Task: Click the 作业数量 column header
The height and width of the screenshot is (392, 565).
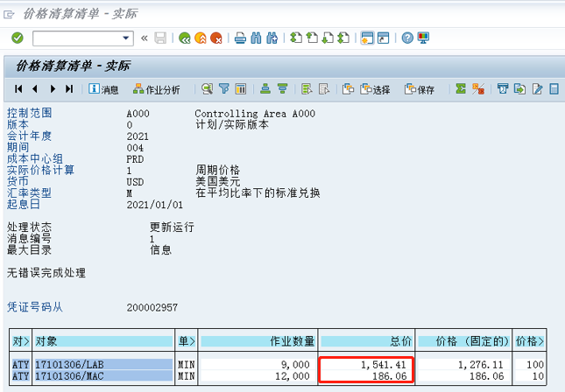Action: 258,341
